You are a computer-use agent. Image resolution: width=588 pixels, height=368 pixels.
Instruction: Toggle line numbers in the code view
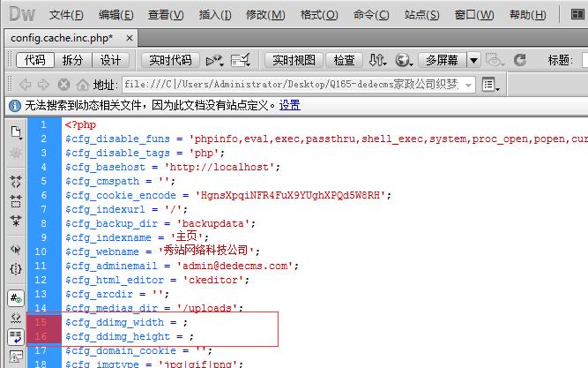tap(16, 297)
